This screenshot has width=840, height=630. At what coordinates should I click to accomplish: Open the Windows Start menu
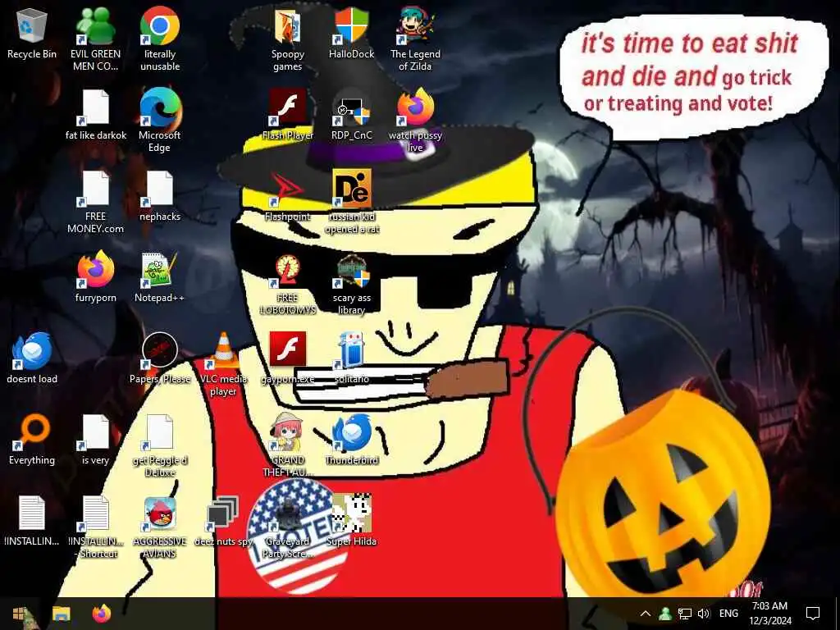tap(20, 614)
